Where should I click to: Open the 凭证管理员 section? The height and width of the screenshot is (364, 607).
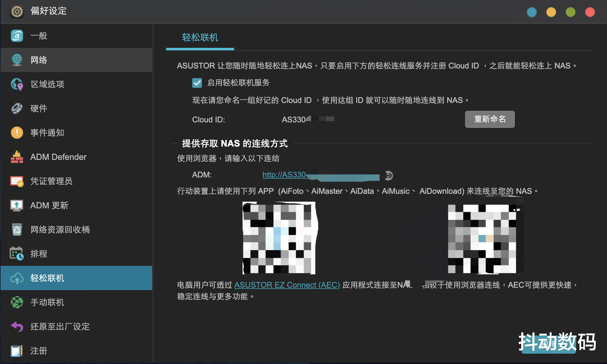click(x=76, y=181)
